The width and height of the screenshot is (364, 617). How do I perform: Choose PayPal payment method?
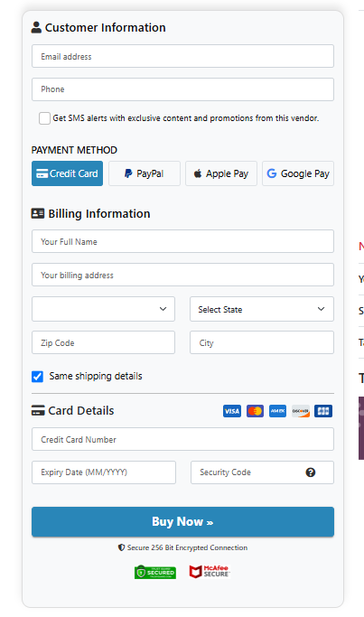145,173
